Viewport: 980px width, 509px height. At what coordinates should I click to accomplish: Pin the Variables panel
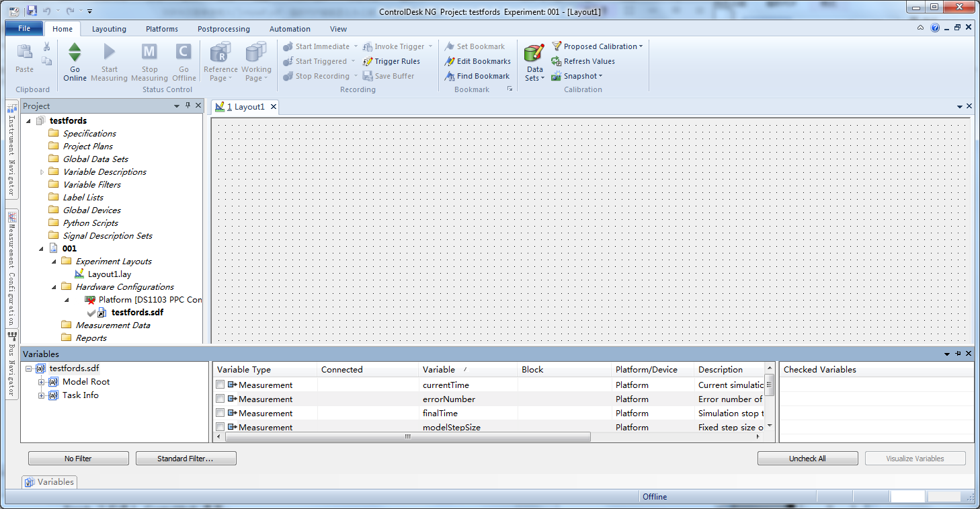[958, 354]
